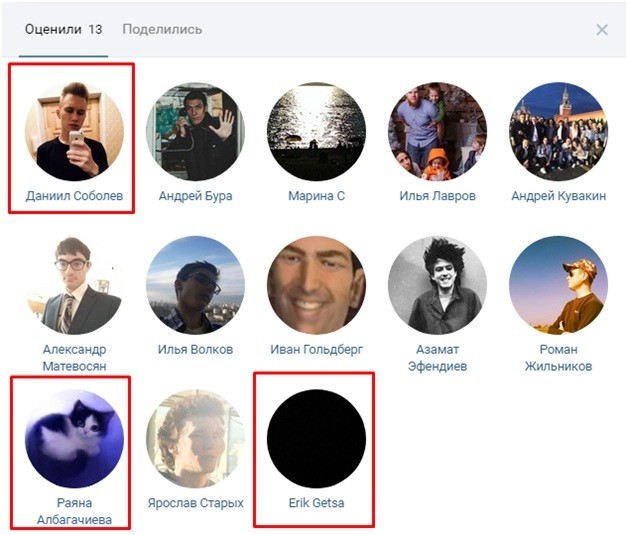Open Александр Матевосян's profile picture
Screen dimensions: 628x535
(x=74, y=285)
